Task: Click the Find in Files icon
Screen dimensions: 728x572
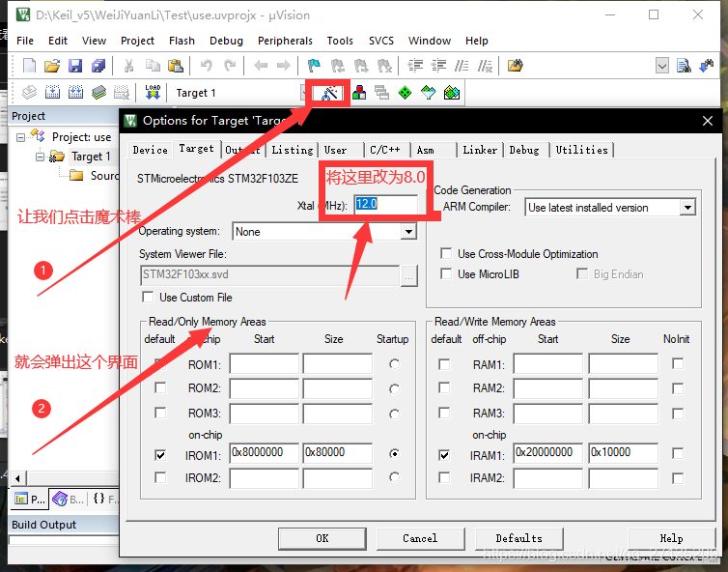Action: click(x=515, y=66)
